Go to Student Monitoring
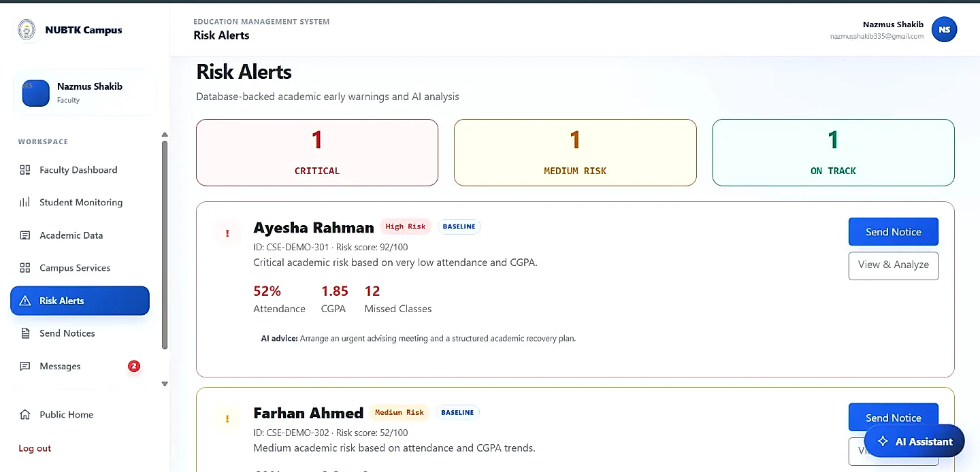Viewport: 980px width, 472px height. [80, 203]
